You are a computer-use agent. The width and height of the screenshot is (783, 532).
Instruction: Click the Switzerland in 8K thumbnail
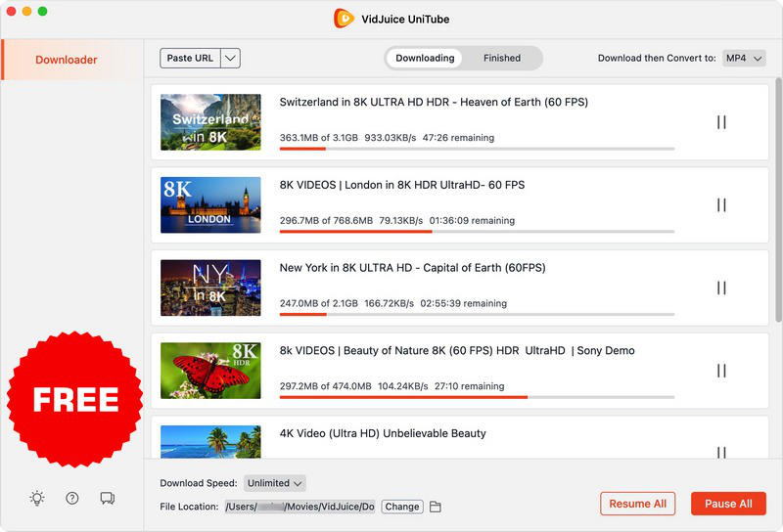tap(210, 122)
